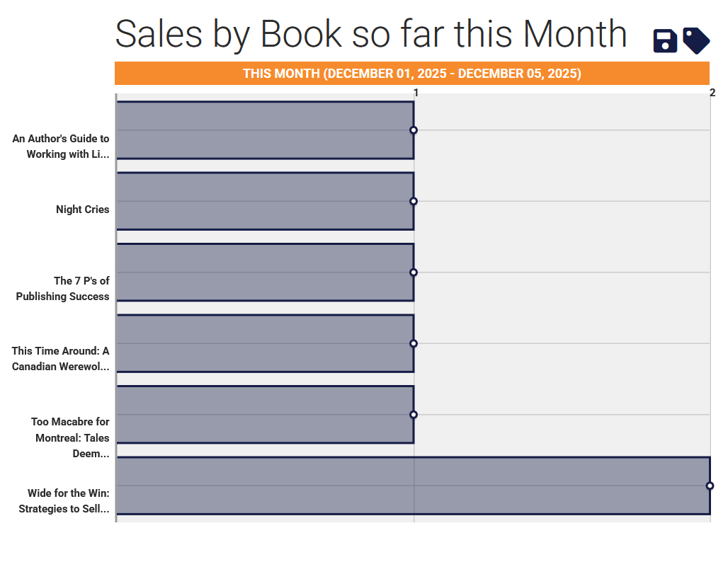The width and height of the screenshot is (728, 562).
Task: Select the 'Too Macabre for Montreal' bar
Action: (265, 415)
